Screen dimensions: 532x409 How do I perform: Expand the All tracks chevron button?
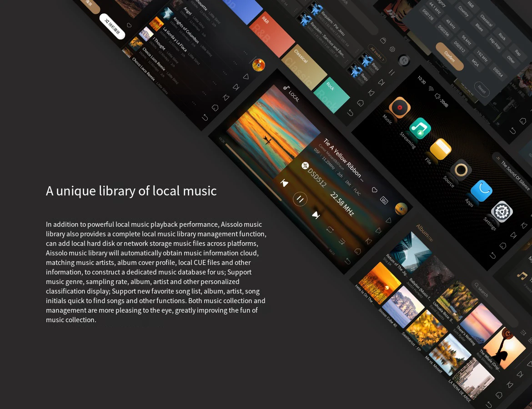coord(377,54)
